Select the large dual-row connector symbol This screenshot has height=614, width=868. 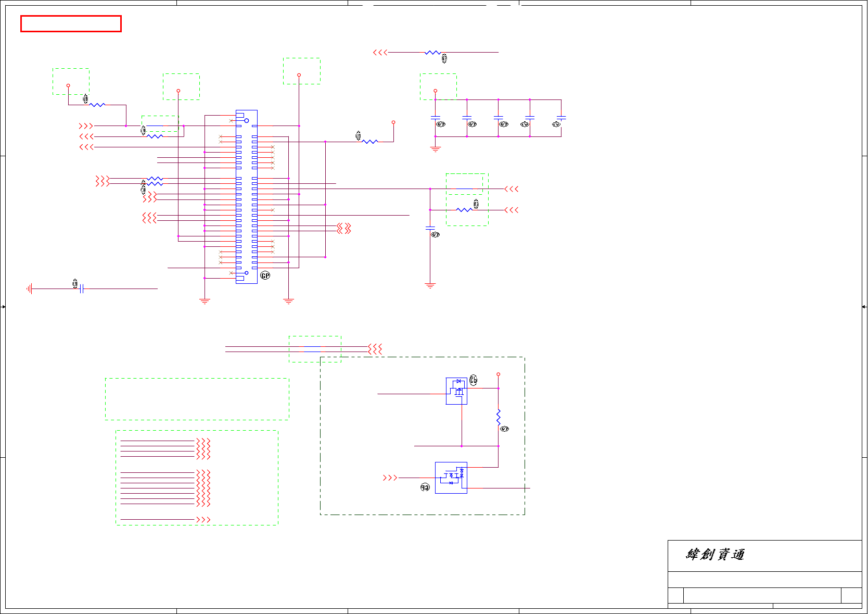point(247,197)
